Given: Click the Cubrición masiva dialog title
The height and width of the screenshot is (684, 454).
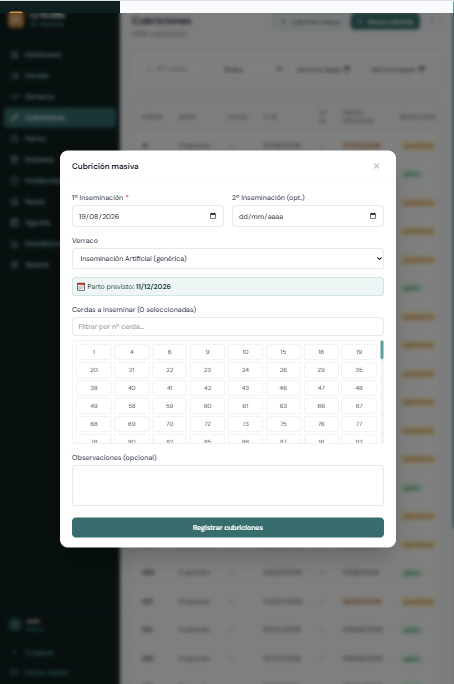Looking at the screenshot, I should [x=105, y=166].
